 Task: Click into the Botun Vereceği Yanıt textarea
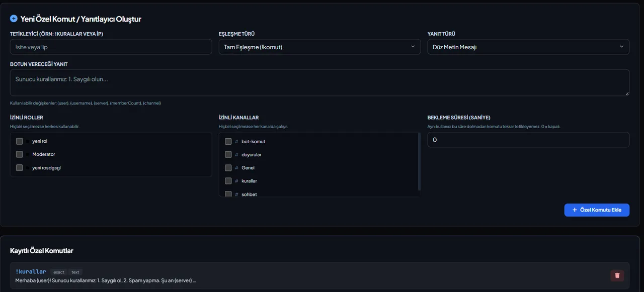[x=319, y=82]
